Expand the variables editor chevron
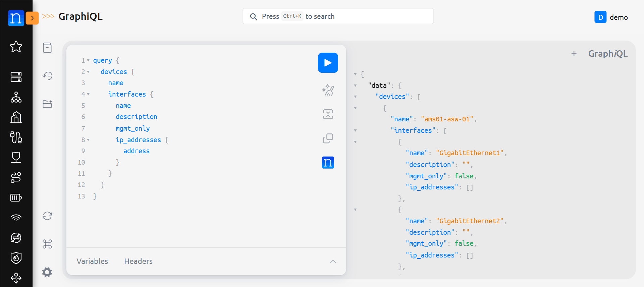This screenshot has width=644, height=287. 333,262
